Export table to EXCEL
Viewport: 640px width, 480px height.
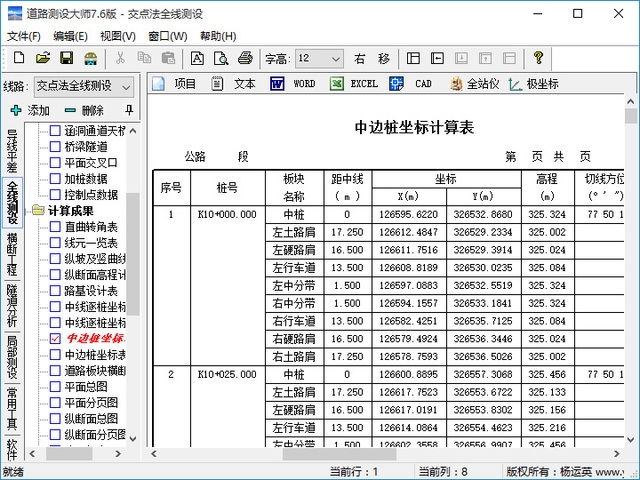[x=354, y=84]
